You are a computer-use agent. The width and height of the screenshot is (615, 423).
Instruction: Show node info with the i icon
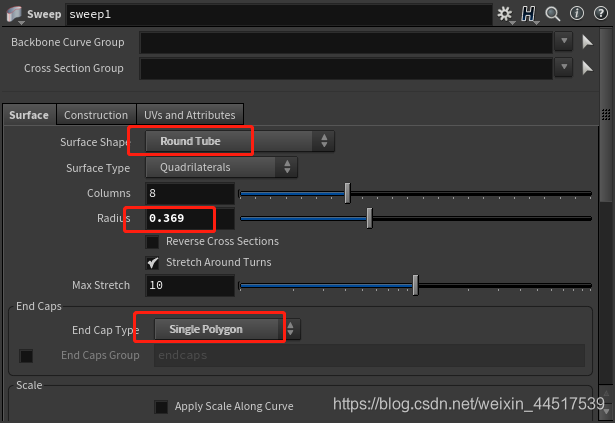point(577,14)
